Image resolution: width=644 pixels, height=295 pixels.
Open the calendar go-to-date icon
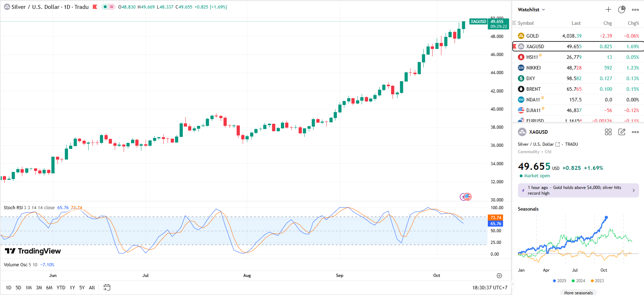coord(107,288)
